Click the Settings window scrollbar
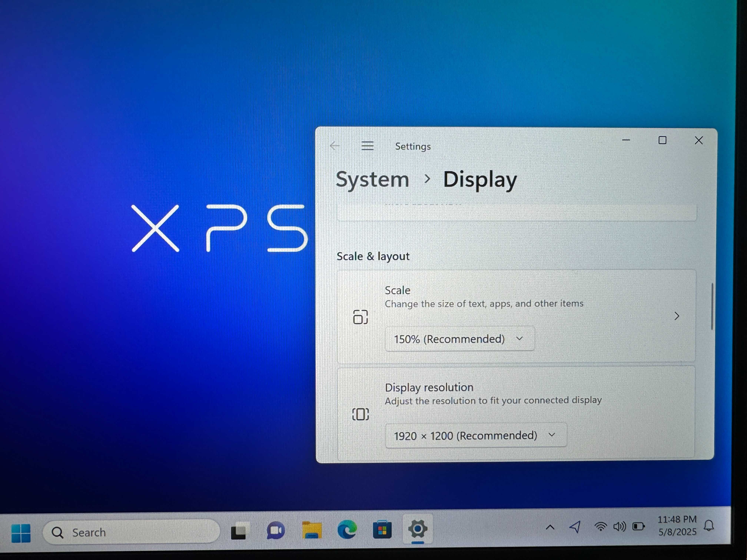Viewport: 747px width, 560px height. (712, 306)
